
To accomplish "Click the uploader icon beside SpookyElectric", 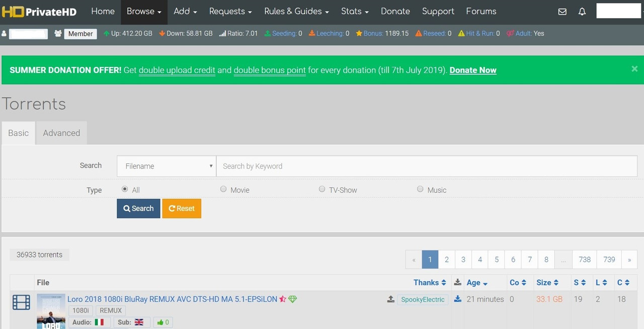I will 390,299.
